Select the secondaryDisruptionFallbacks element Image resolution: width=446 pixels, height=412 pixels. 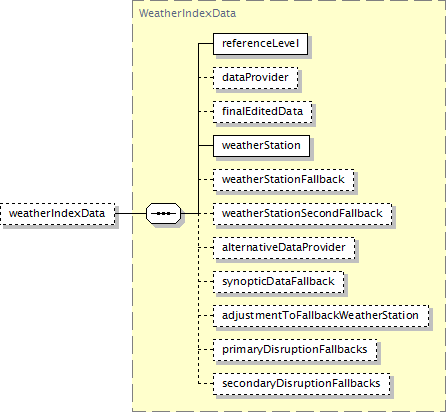click(x=302, y=384)
